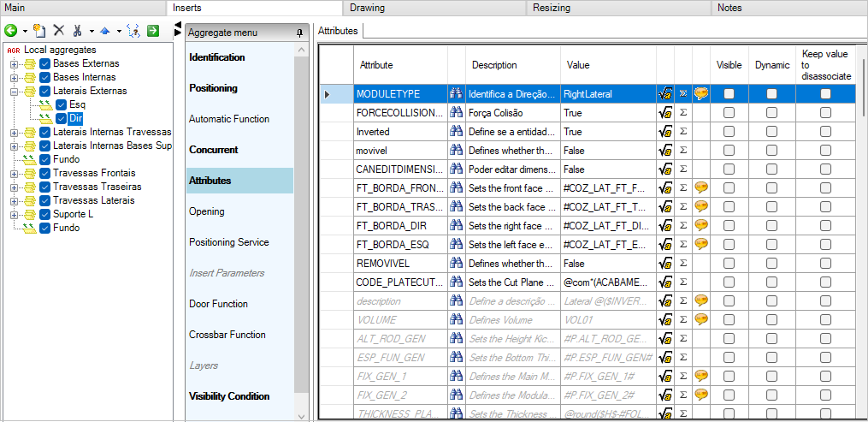Open Positioning in Aggregate menu
This screenshot has height=422, width=868.
click(213, 88)
